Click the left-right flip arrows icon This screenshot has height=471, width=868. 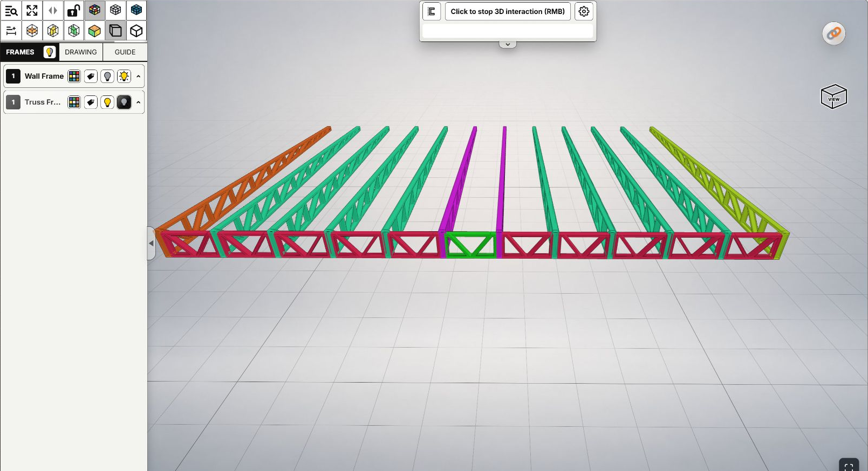pos(53,10)
